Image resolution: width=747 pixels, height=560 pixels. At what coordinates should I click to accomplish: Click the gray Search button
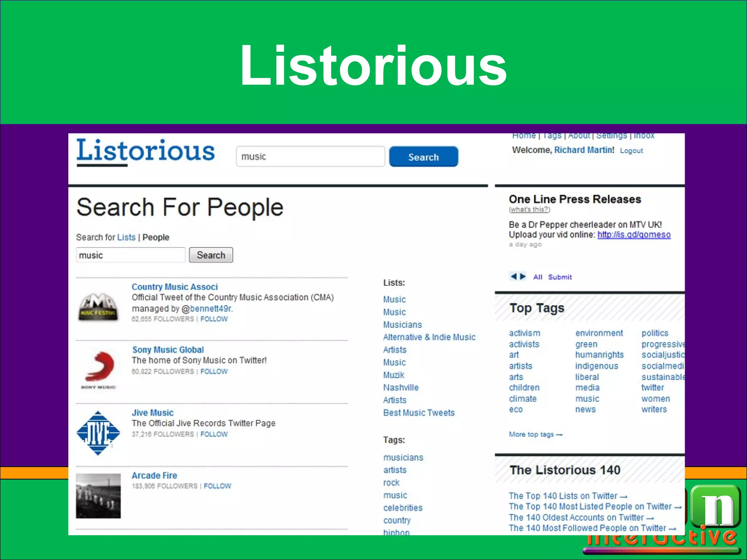point(211,255)
